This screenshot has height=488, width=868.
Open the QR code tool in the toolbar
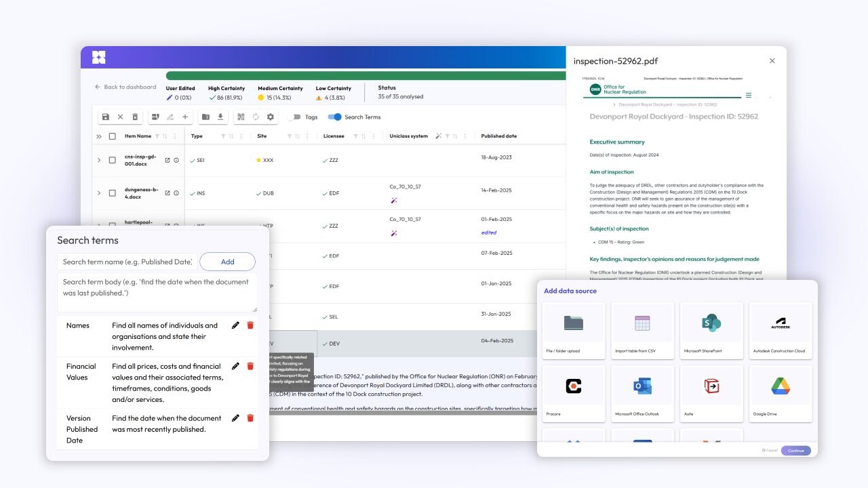pos(241,117)
